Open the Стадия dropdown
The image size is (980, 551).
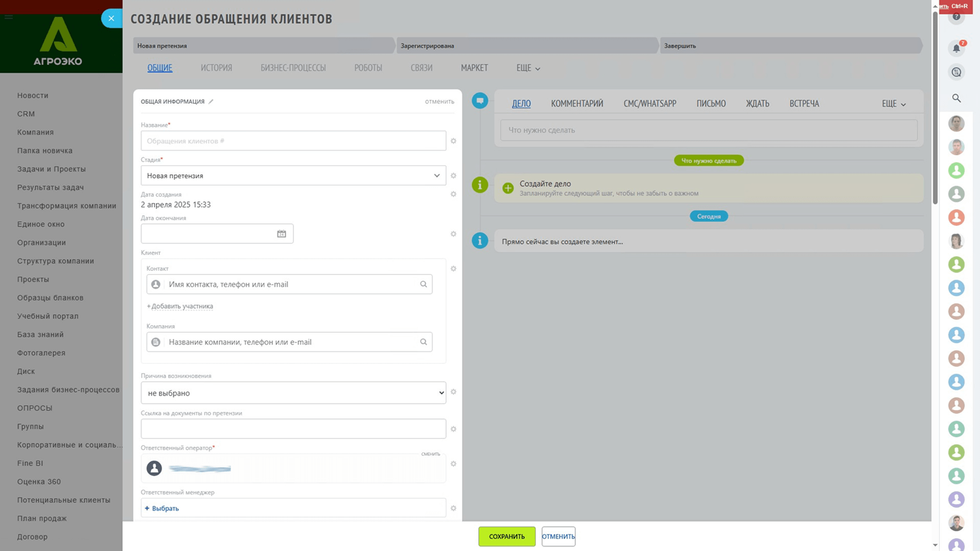click(293, 176)
